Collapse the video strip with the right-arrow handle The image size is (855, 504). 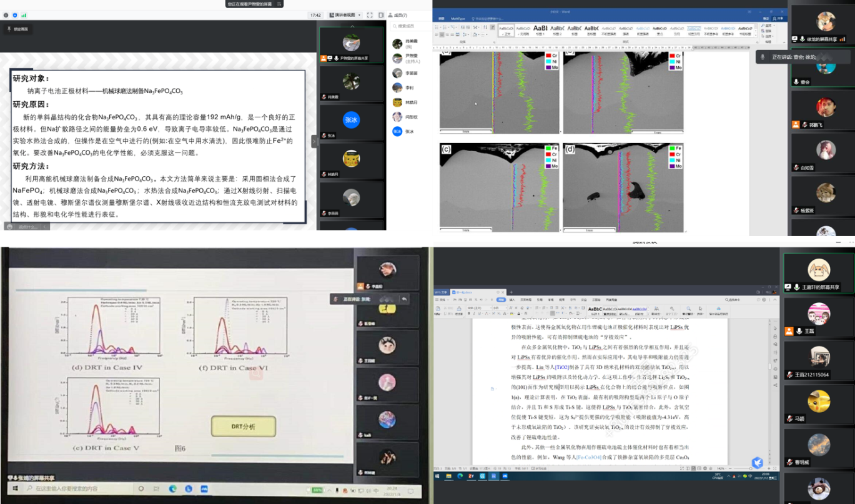click(314, 142)
